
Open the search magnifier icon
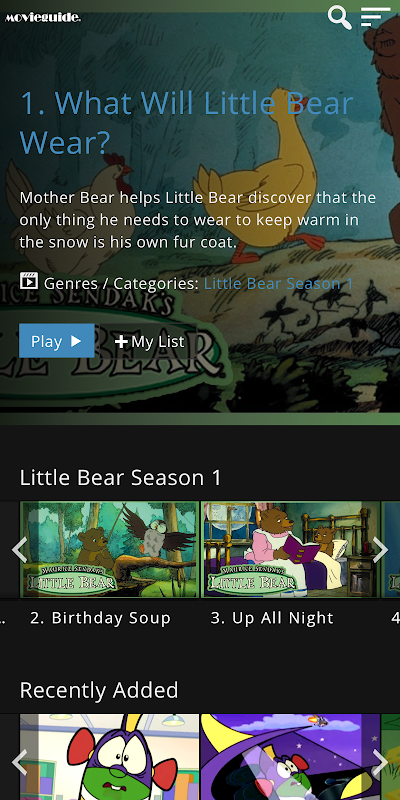[x=339, y=17]
